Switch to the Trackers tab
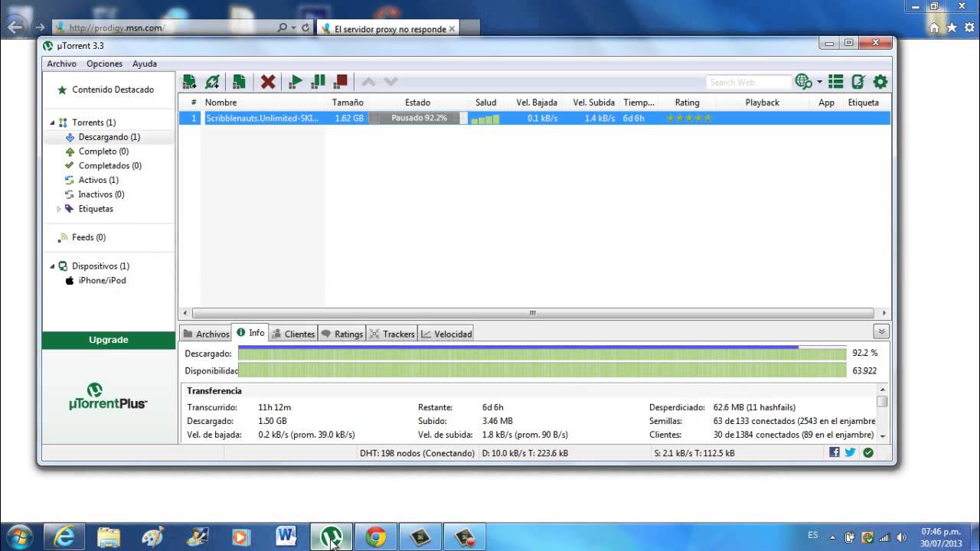980x551 pixels. point(392,334)
